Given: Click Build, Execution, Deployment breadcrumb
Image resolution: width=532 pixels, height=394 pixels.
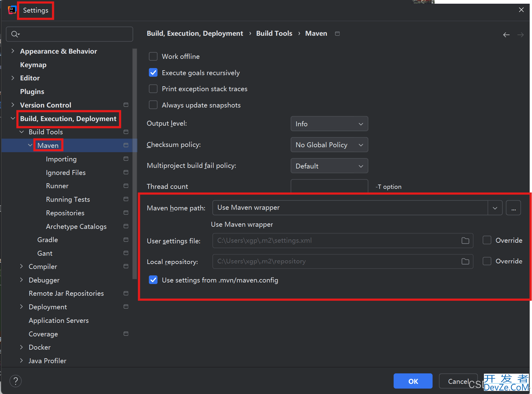Looking at the screenshot, I should pos(195,33).
